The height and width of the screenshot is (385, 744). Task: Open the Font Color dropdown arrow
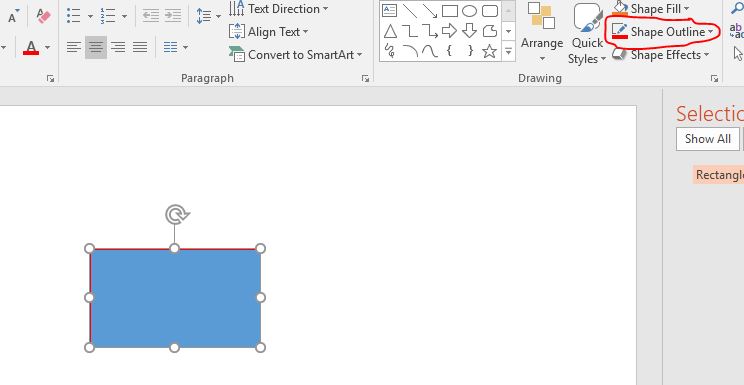click(x=47, y=47)
